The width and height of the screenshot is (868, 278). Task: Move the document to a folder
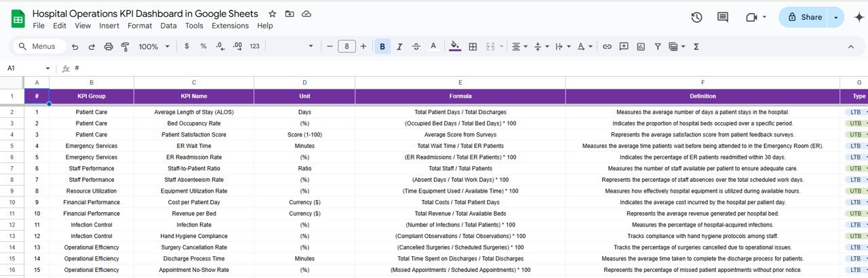point(290,14)
